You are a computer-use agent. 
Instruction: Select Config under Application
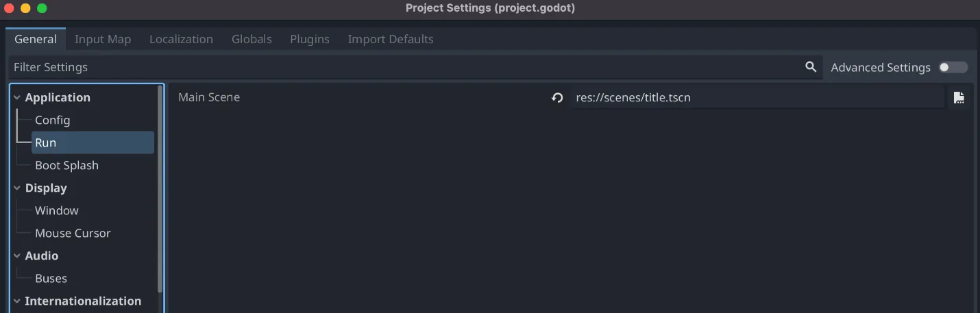click(x=53, y=121)
